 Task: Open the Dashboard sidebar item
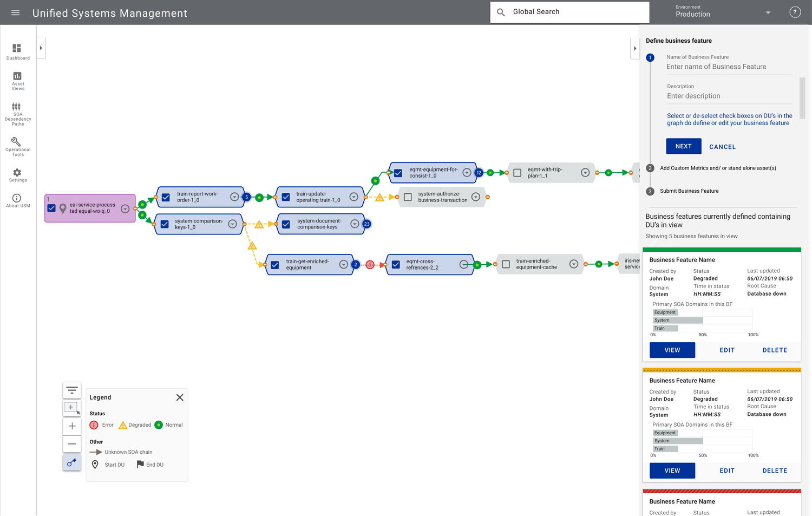tap(18, 52)
